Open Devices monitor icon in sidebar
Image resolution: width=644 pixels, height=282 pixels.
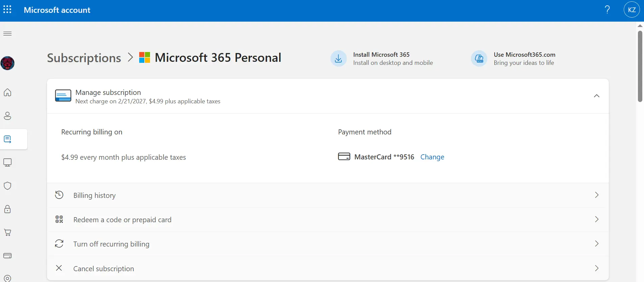[7, 162]
